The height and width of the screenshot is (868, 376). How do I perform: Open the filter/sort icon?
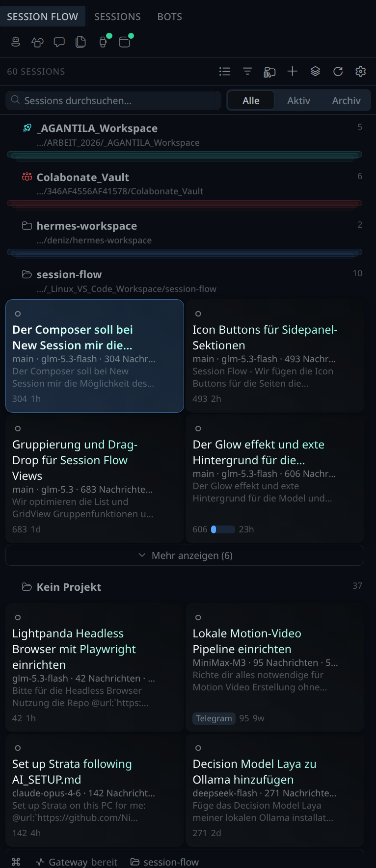[x=247, y=72]
